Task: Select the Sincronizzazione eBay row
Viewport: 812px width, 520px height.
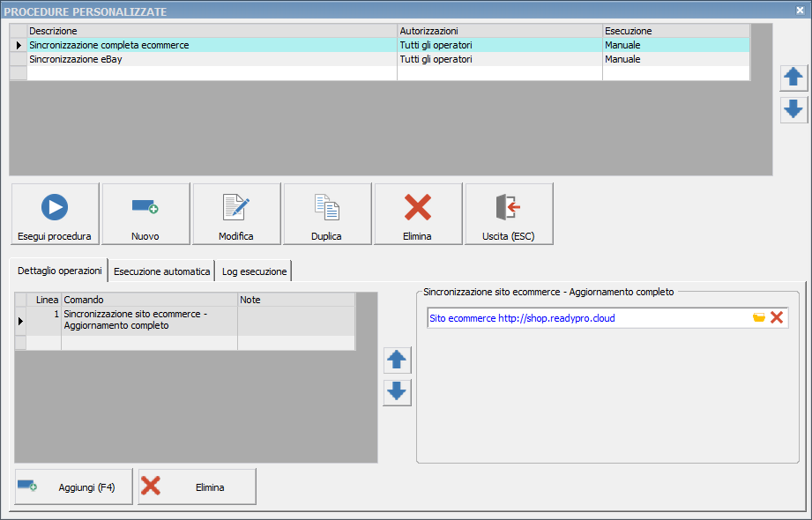Action: point(212,59)
